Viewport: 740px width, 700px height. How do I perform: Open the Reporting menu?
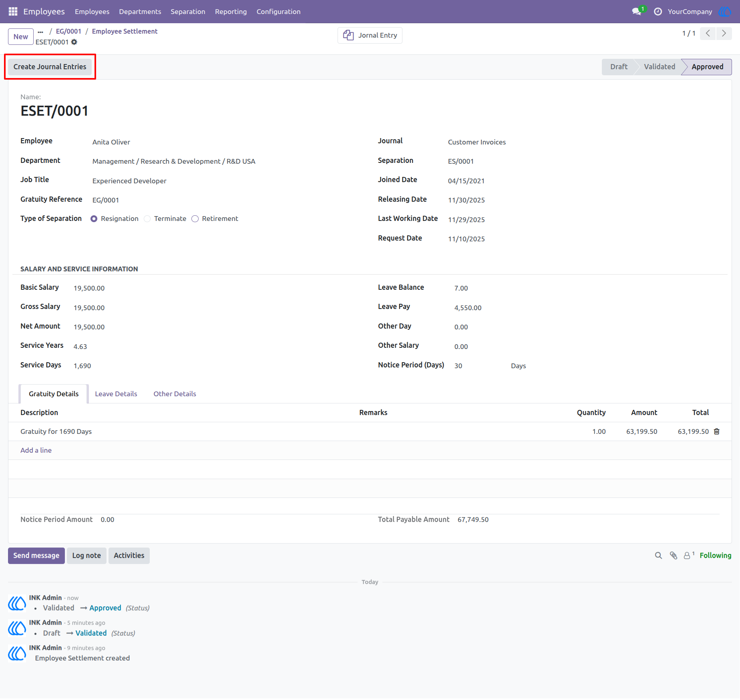point(231,12)
